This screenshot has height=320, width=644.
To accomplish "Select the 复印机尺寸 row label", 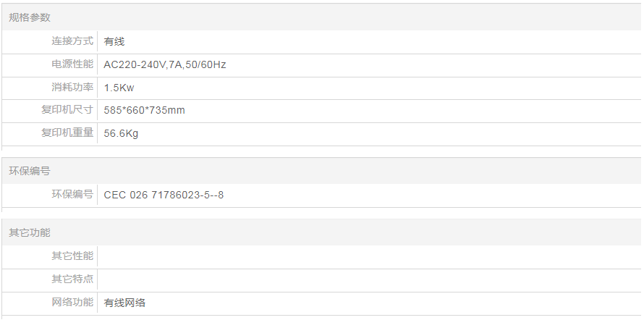I will [67, 110].
